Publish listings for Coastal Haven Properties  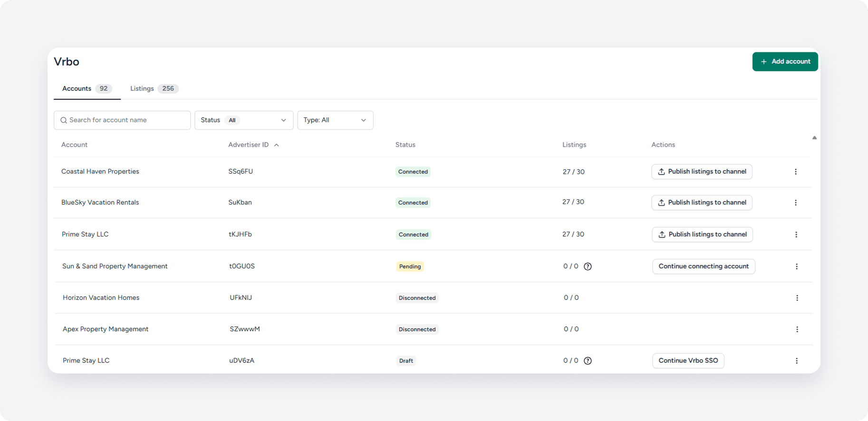(x=702, y=172)
